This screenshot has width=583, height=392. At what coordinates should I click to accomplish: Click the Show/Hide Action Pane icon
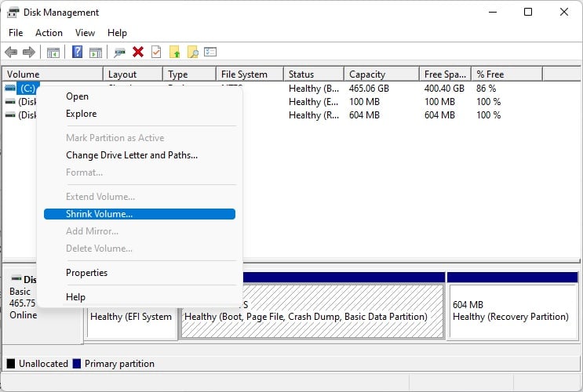click(96, 53)
